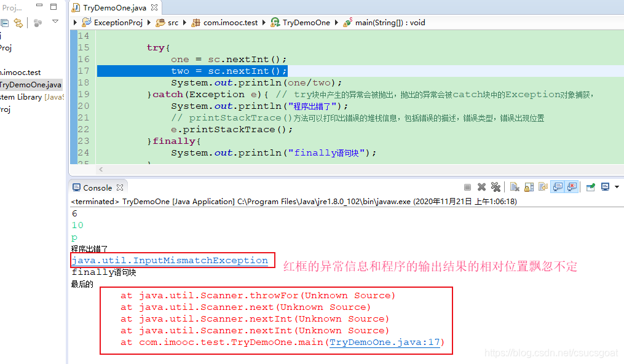Pin the Console view
This screenshot has width=624, height=364.
click(x=590, y=187)
